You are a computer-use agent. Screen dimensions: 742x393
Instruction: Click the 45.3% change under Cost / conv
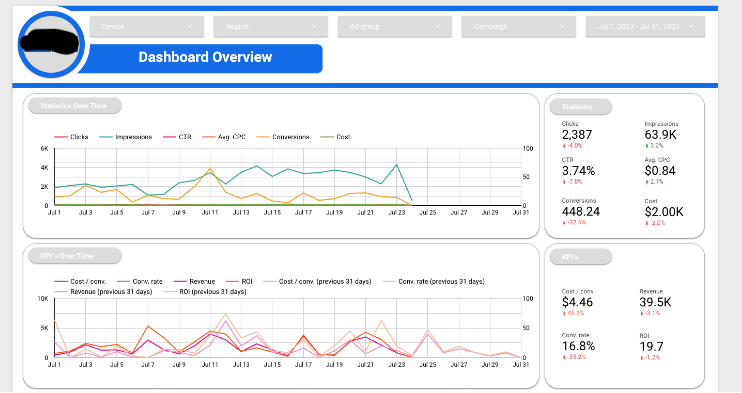tap(573, 313)
